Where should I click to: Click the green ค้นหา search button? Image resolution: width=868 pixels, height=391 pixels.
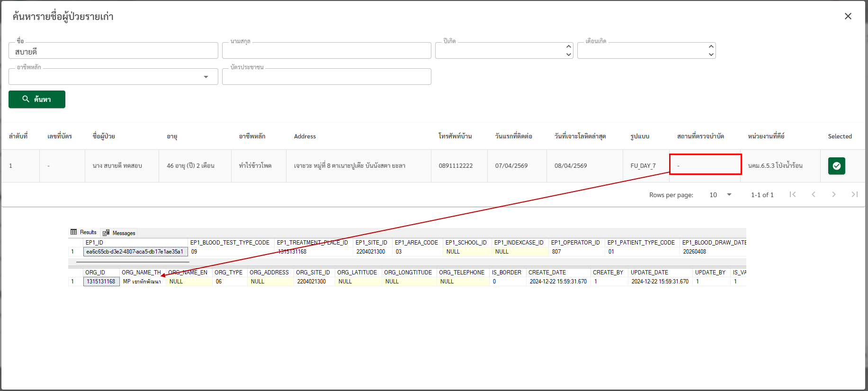click(x=37, y=100)
